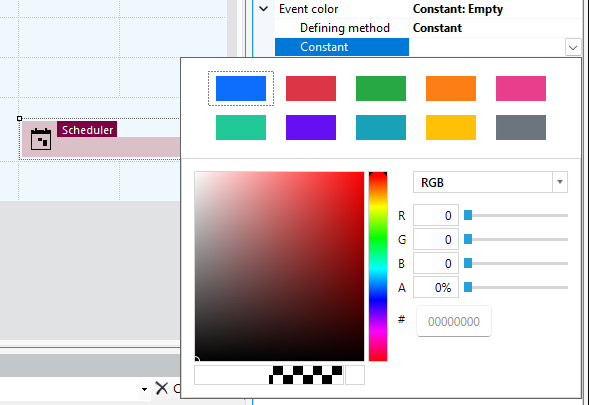Click the Constant defining method value
Screen dimensions: 589x405
[437, 28]
